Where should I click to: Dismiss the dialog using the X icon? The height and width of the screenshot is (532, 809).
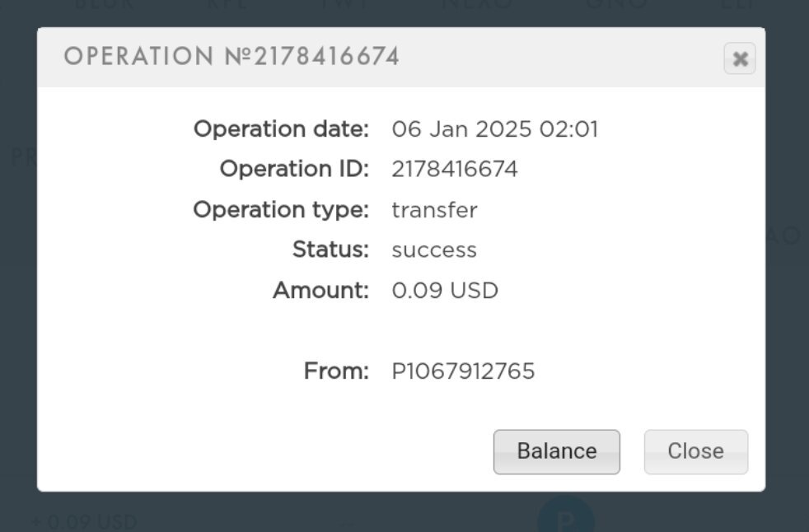tap(739, 58)
